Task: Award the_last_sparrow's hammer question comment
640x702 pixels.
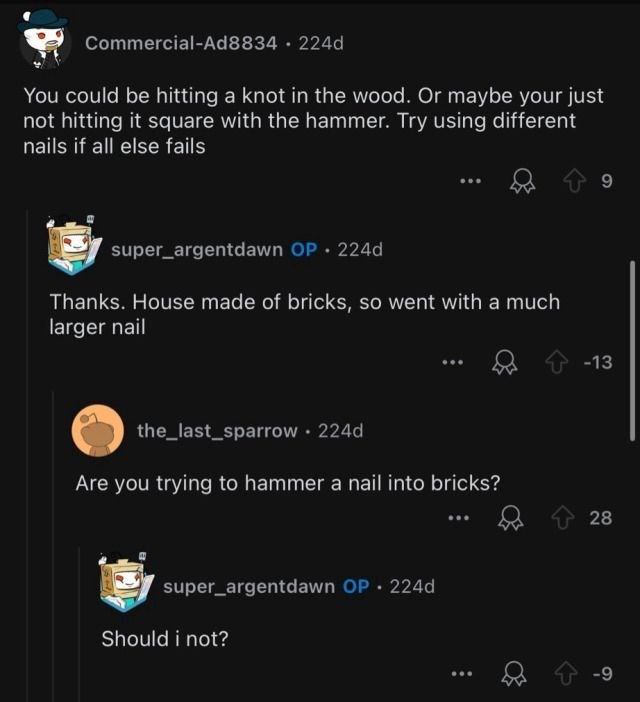Action: click(x=508, y=517)
